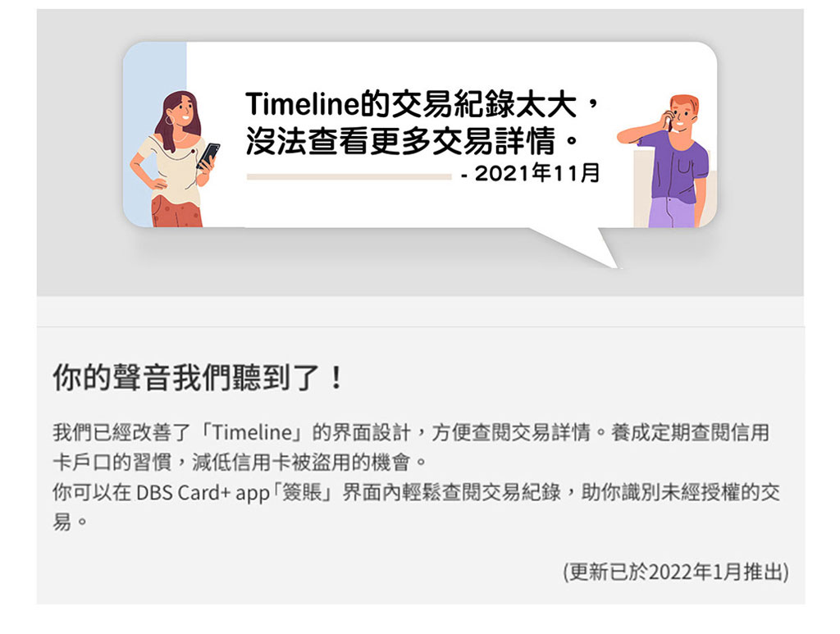Click the smartphone in woman's hand

click(x=208, y=156)
